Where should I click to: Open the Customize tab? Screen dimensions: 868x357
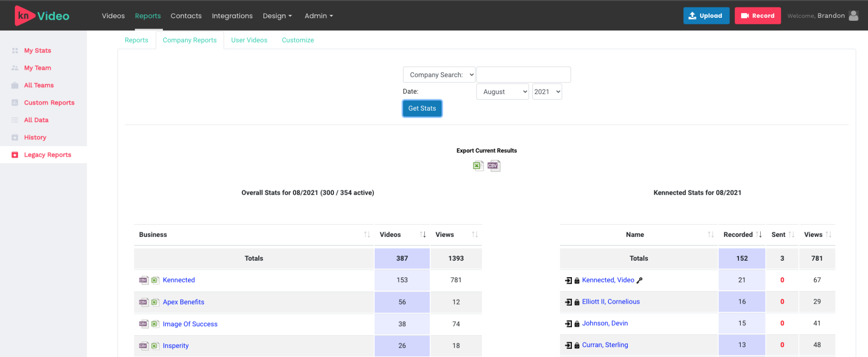tap(298, 40)
